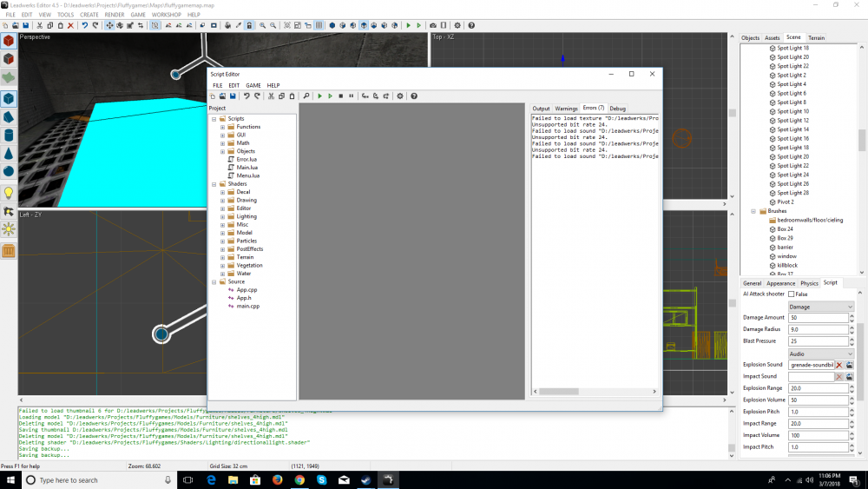Screen dimensions: 868x489
Task: Select the red box tool in left sidebar
Action: [9, 41]
